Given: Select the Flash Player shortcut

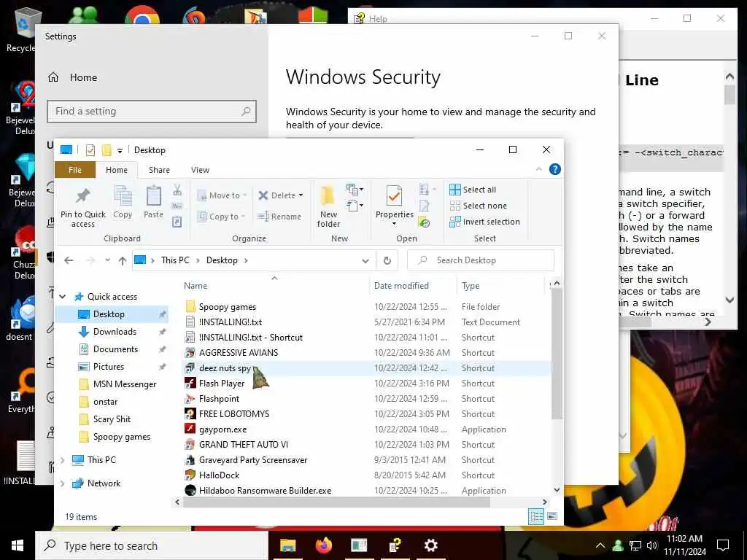Looking at the screenshot, I should [222, 384].
